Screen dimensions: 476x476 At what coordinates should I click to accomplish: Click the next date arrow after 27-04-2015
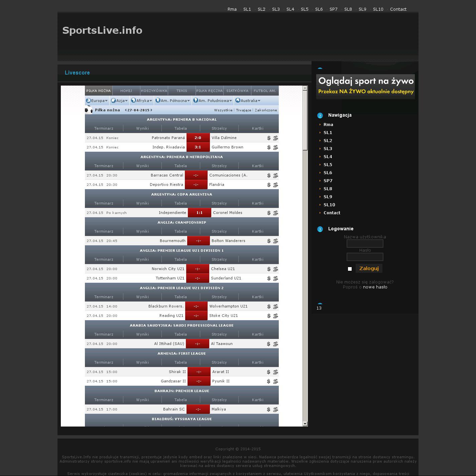pos(151,110)
